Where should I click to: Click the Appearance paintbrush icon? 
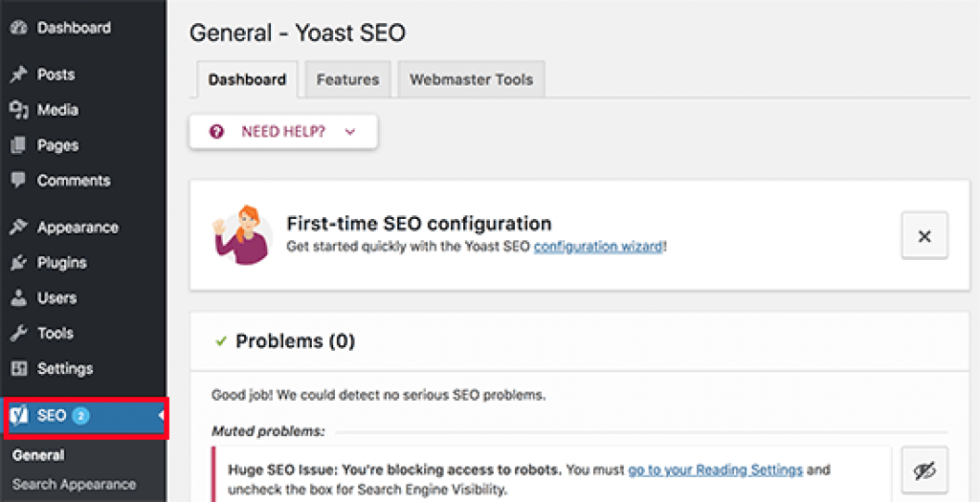point(18,228)
